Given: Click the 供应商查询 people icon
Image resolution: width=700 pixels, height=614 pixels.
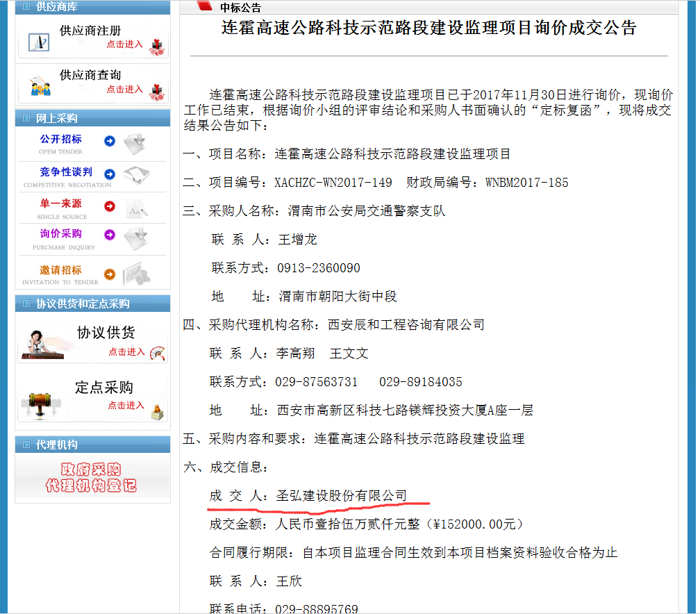Looking at the screenshot, I should [x=39, y=88].
